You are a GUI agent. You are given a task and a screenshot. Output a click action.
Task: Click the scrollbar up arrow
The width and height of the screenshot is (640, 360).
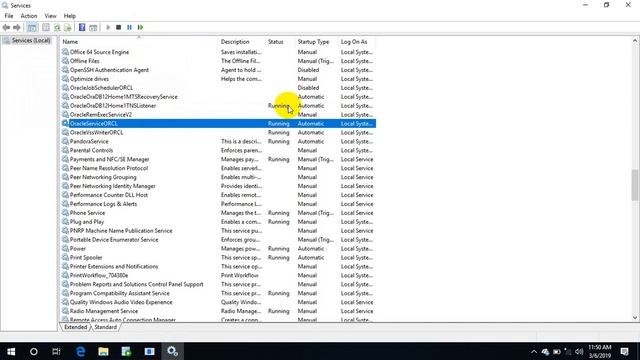pos(635,40)
